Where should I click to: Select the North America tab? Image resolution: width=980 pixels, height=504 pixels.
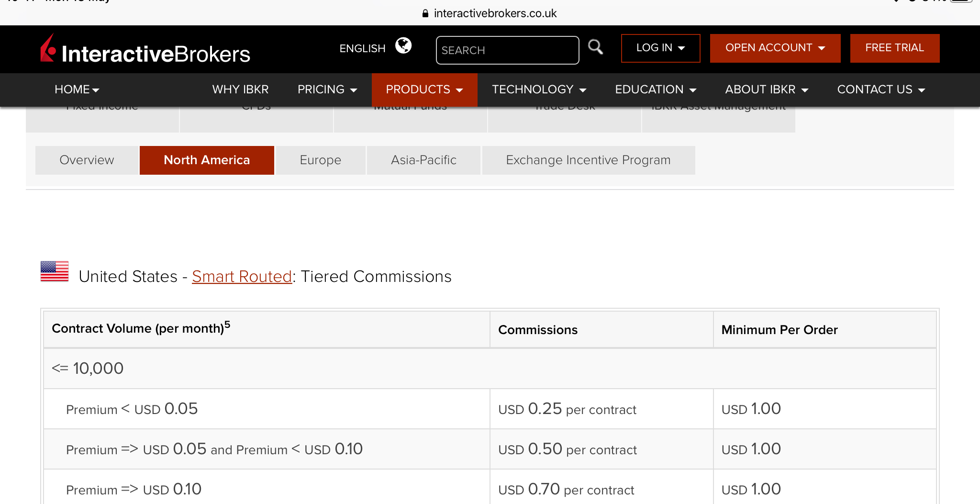point(207,160)
